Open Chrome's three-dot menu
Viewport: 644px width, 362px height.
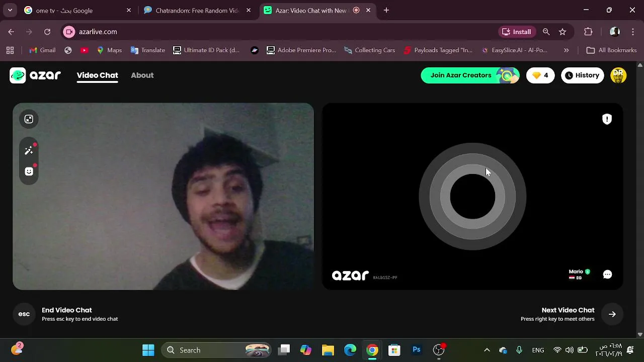[633, 32]
